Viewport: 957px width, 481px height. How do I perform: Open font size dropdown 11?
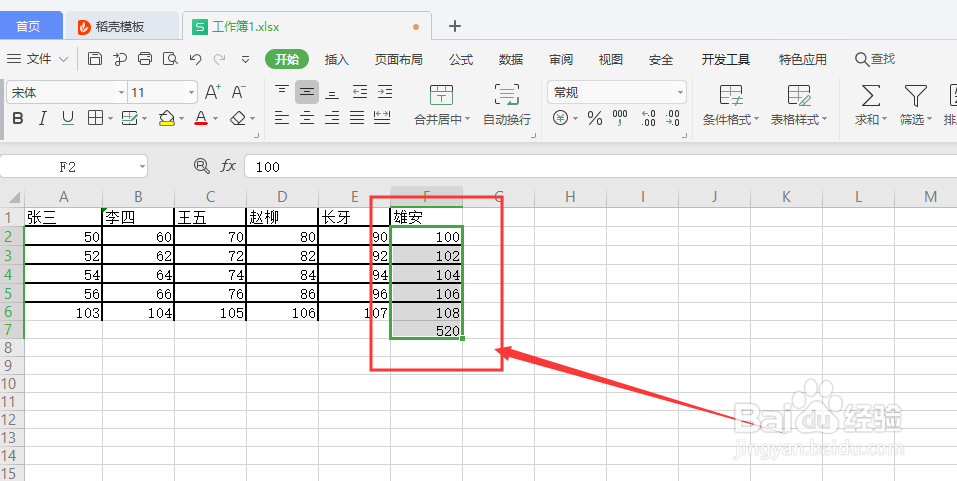(x=192, y=93)
